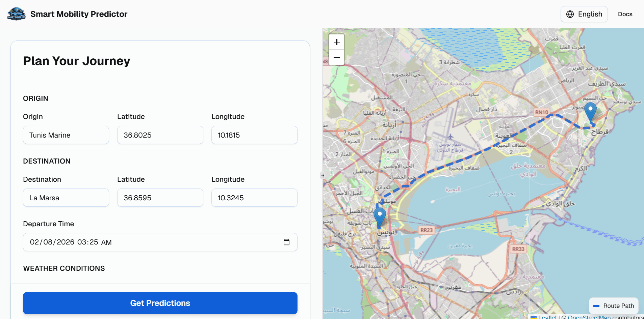Open the Docs page
644x319 pixels.
click(x=625, y=14)
